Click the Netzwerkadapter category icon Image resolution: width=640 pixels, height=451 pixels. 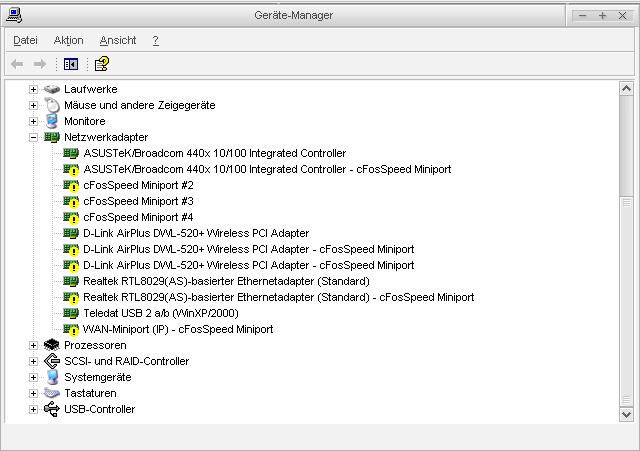[x=52, y=137]
